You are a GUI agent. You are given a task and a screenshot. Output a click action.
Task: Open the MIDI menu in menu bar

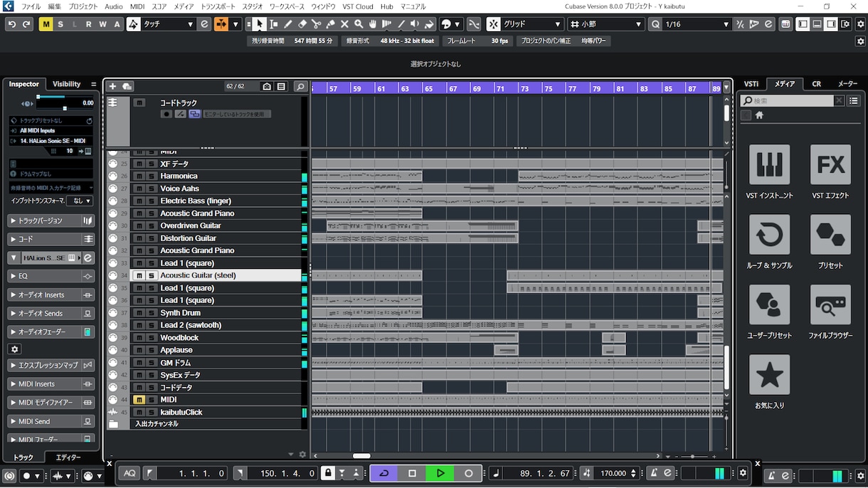pyautogui.click(x=137, y=6)
